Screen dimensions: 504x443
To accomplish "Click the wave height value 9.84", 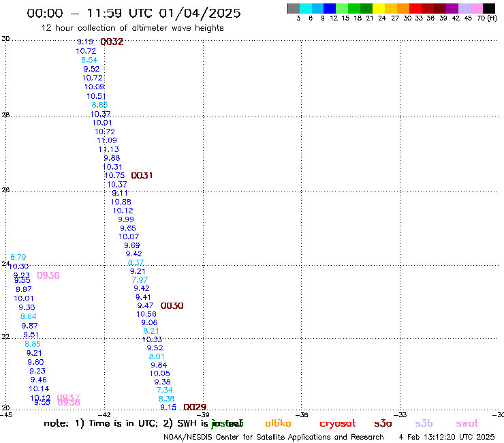I will pyautogui.click(x=159, y=365).
